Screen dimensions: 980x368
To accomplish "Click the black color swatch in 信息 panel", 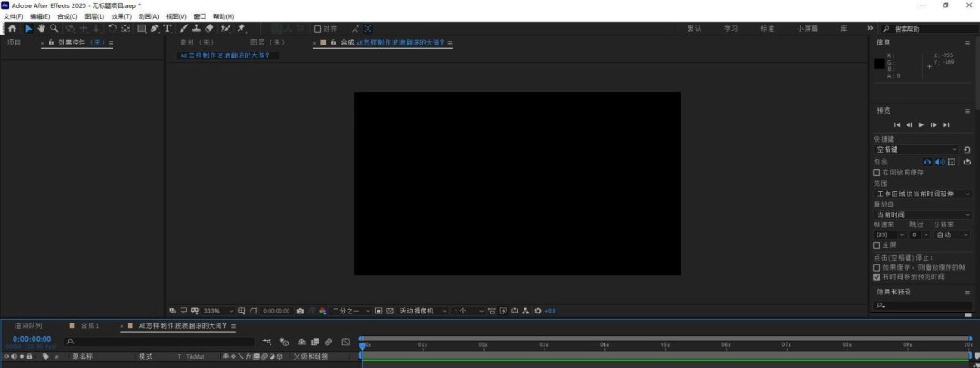I will [x=878, y=64].
